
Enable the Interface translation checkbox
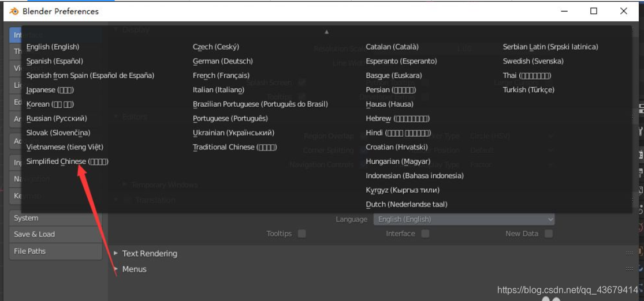coord(425,234)
